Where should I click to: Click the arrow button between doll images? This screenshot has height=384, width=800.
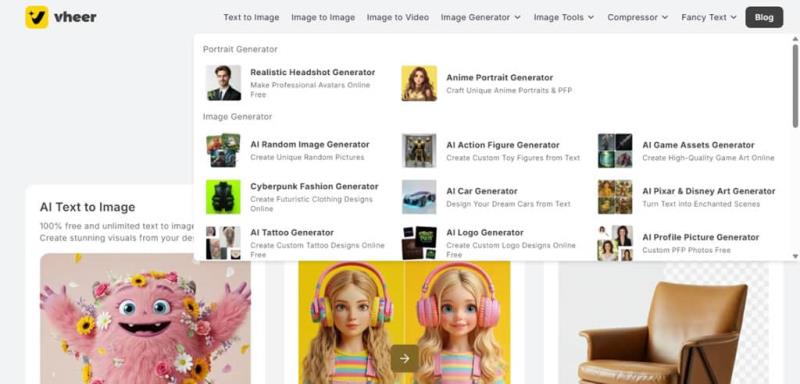405,359
